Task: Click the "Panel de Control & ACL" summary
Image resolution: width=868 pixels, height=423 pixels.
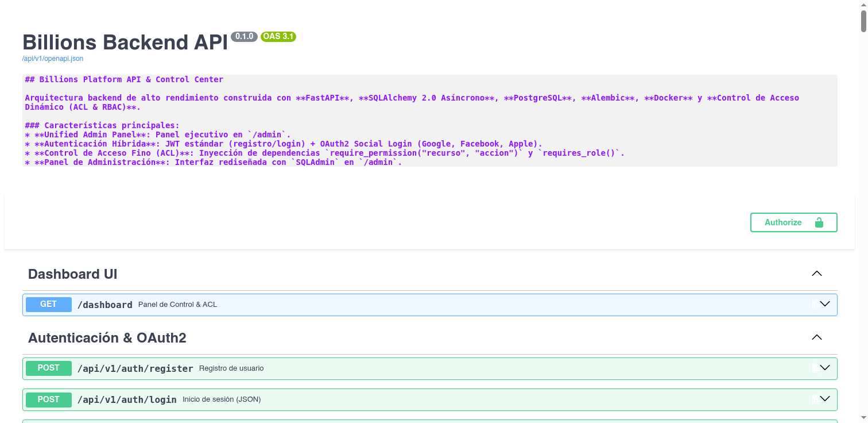Action: (x=178, y=305)
